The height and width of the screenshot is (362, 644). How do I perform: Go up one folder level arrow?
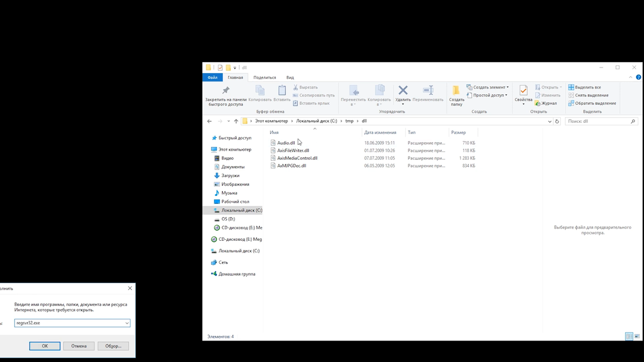point(236,121)
